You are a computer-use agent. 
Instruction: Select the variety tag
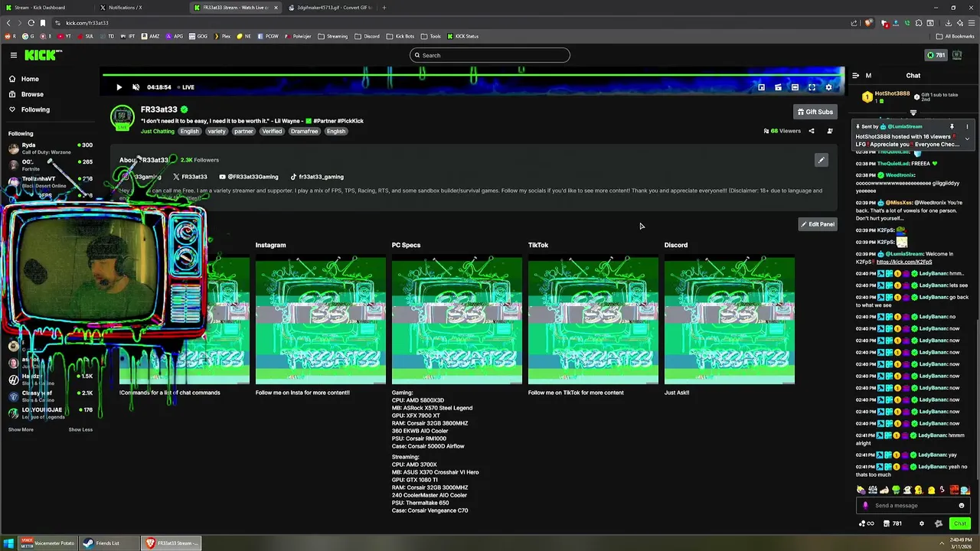pos(217,131)
